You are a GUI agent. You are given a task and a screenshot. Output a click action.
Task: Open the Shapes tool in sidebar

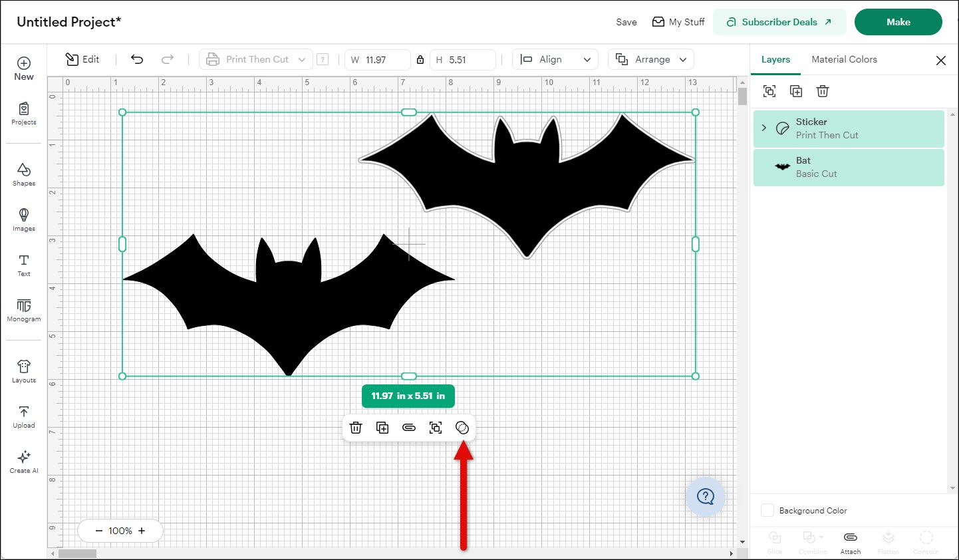click(24, 174)
